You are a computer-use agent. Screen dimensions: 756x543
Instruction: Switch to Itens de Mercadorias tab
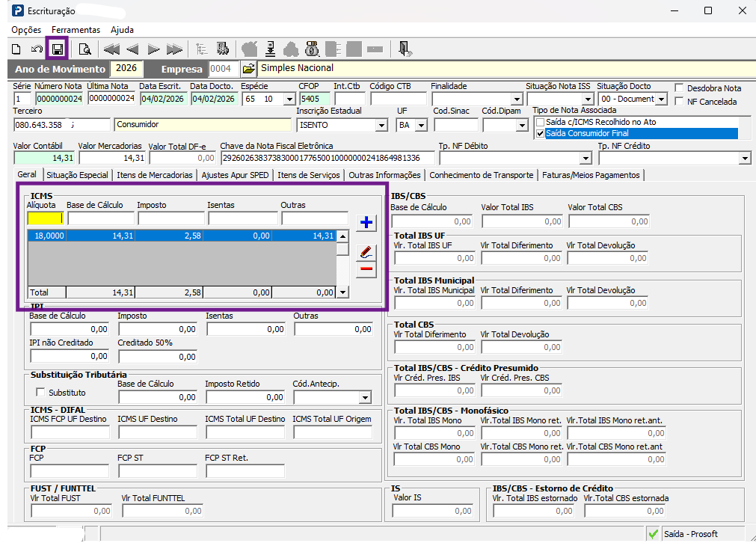[155, 175]
